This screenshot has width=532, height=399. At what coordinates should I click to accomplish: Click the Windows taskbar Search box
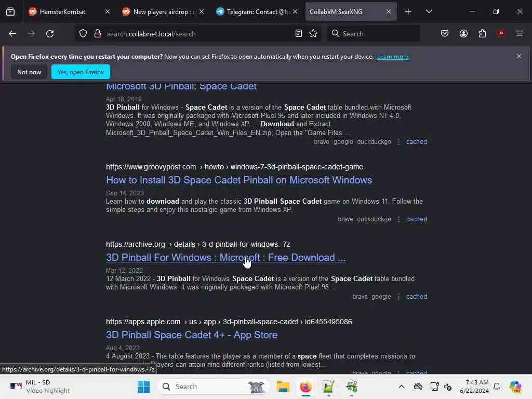click(214, 387)
